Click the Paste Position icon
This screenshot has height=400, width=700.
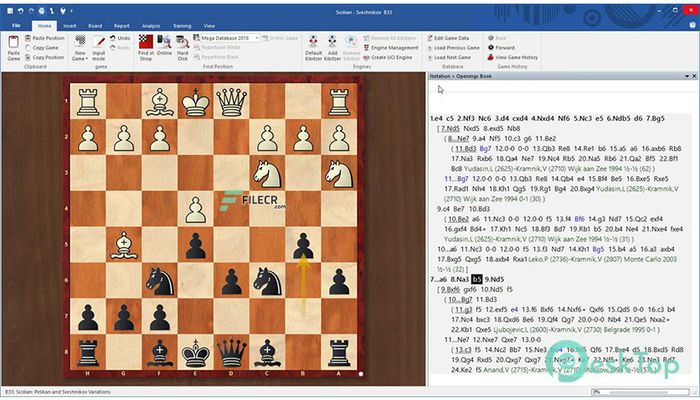(x=28, y=38)
